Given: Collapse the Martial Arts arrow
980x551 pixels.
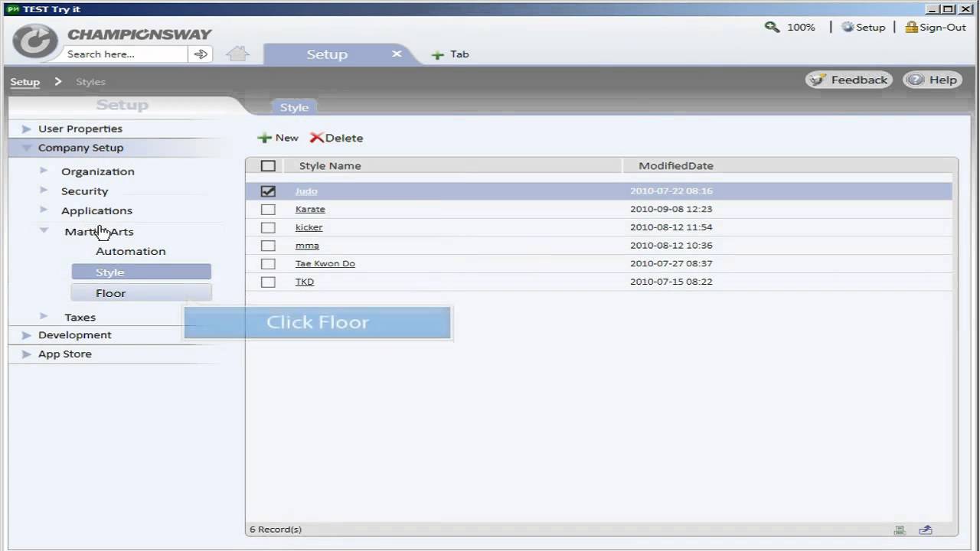Looking at the screenshot, I should click(44, 230).
